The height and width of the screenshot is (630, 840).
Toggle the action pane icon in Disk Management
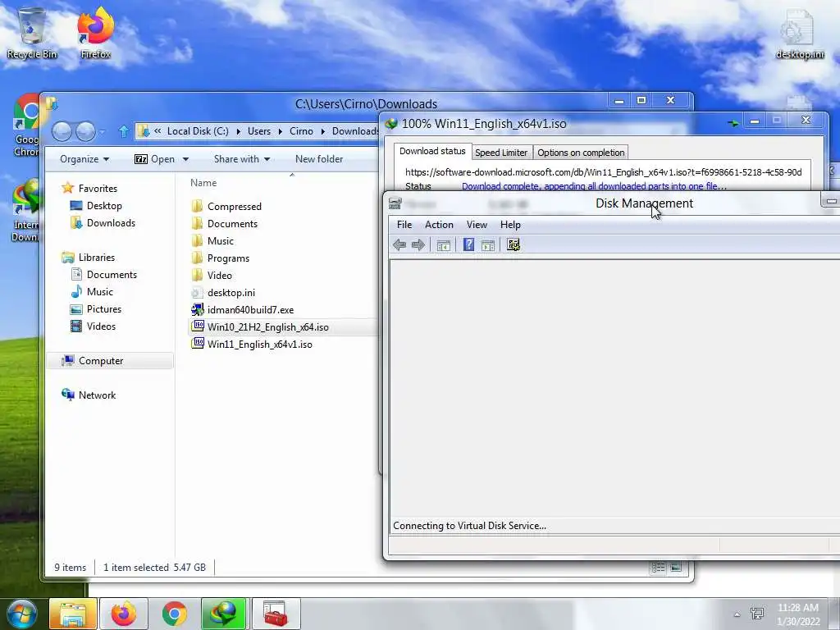[488, 245]
